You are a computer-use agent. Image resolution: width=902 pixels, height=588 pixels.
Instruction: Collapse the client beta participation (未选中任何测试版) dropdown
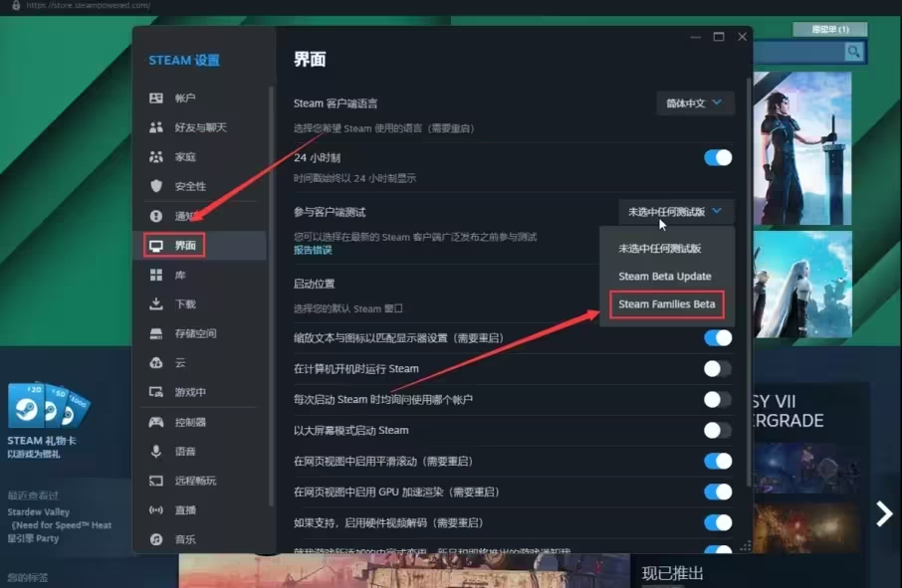pos(676,212)
